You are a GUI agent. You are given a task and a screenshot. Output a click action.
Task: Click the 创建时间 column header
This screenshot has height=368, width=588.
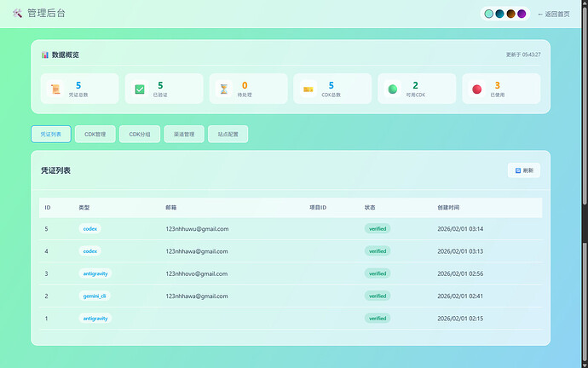[448, 208]
